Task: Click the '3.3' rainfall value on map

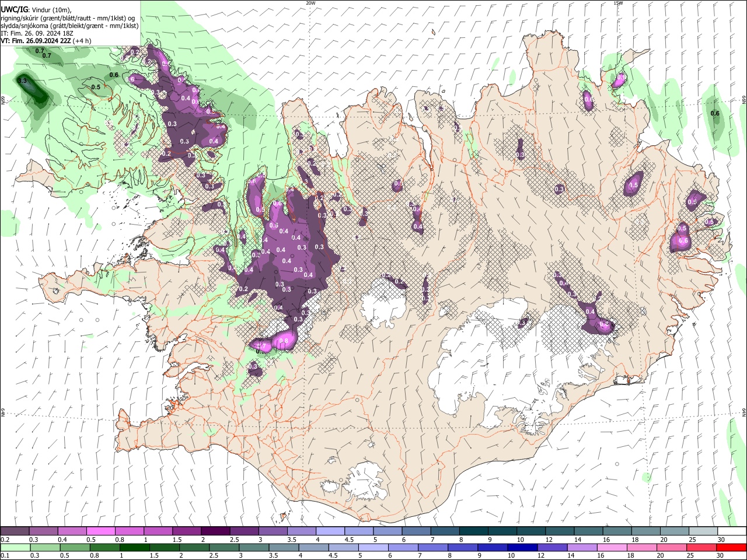Action: pos(23,81)
